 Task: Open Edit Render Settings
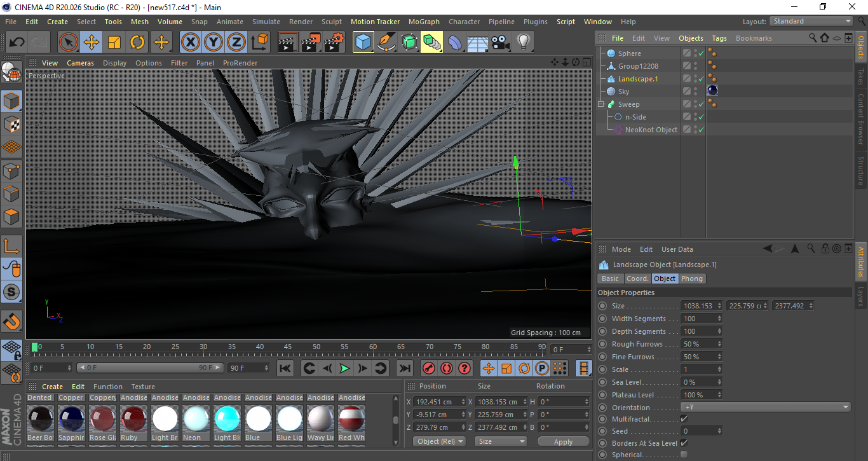click(334, 43)
